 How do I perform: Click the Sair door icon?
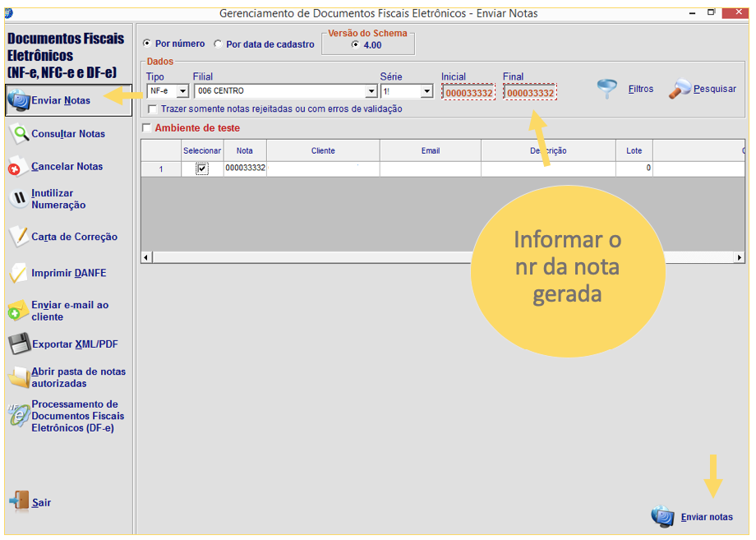(x=18, y=502)
